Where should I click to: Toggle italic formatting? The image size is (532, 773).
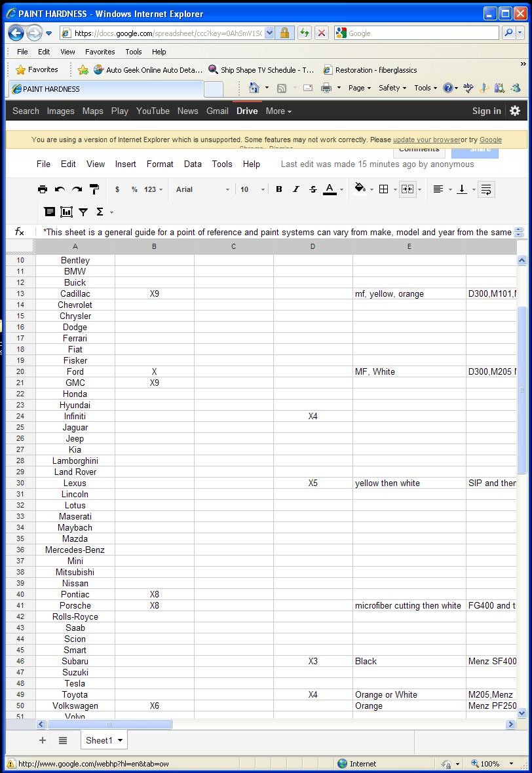pyautogui.click(x=296, y=189)
